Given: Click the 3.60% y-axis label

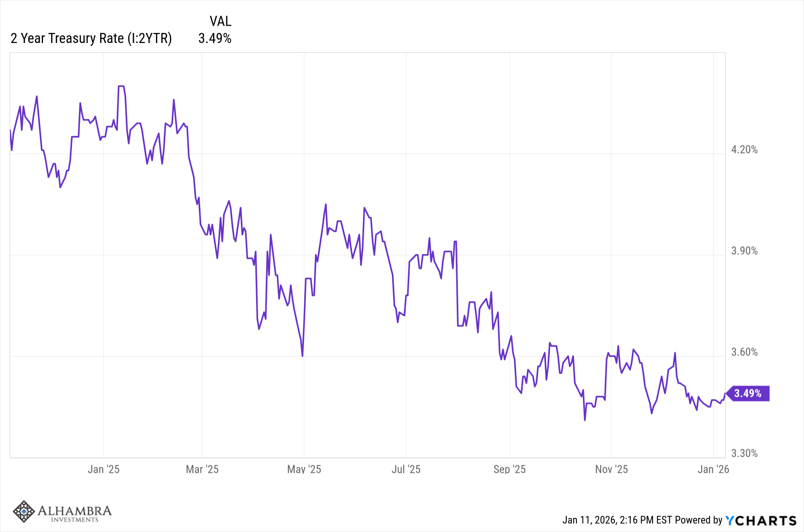Looking at the screenshot, I should coord(744,352).
